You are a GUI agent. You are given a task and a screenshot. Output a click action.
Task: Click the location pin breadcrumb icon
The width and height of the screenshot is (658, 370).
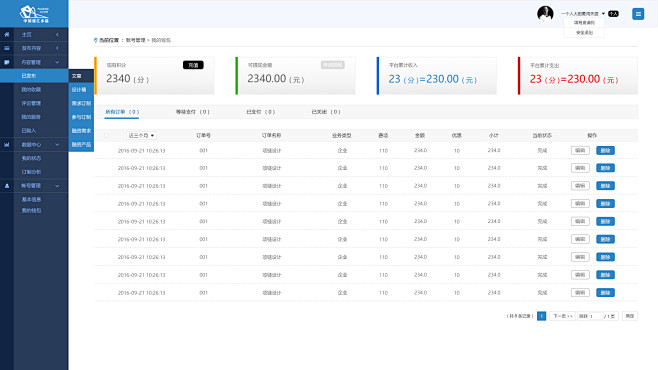click(96, 40)
